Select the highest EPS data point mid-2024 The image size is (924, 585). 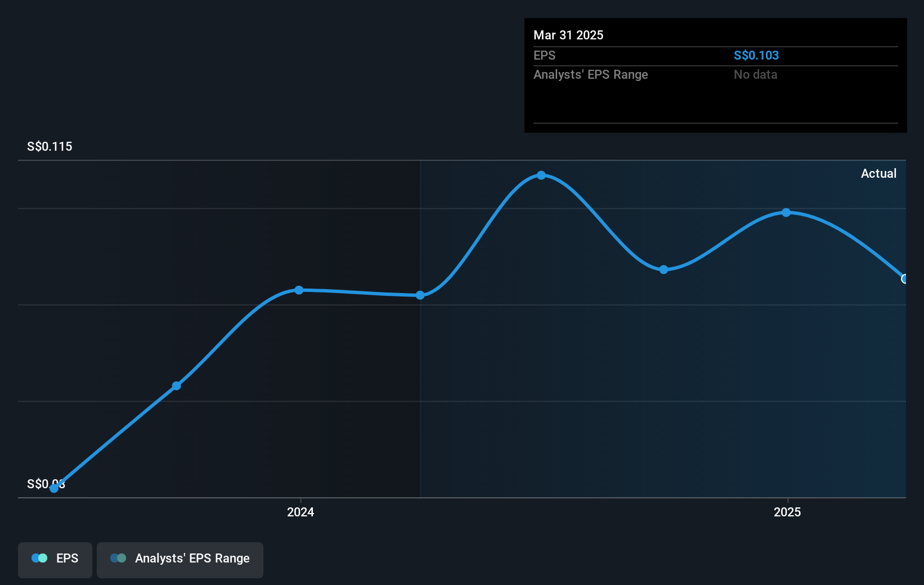pyautogui.click(x=541, y=175)
